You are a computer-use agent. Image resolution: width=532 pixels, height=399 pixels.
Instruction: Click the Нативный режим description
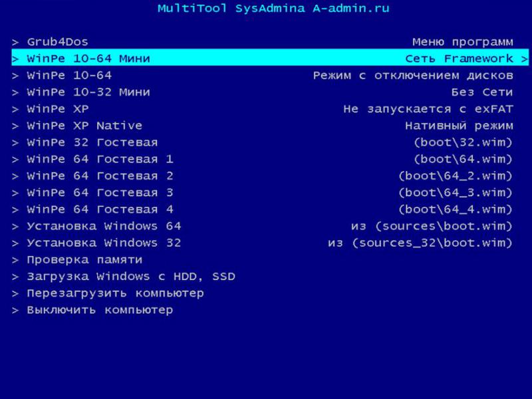coord(459,126)
